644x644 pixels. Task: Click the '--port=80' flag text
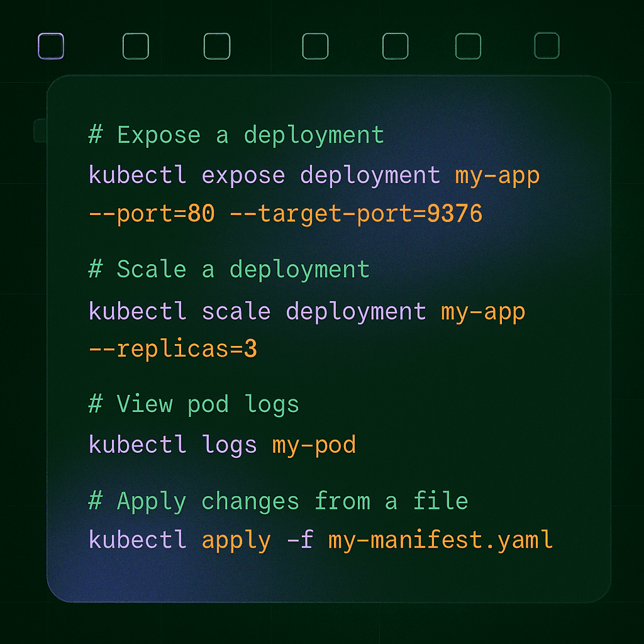tap(152, 214)
